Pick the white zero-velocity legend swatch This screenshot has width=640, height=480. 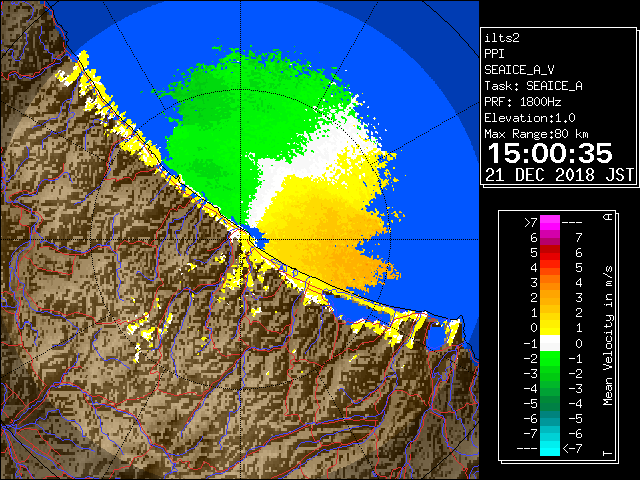(x=550, y=343)
